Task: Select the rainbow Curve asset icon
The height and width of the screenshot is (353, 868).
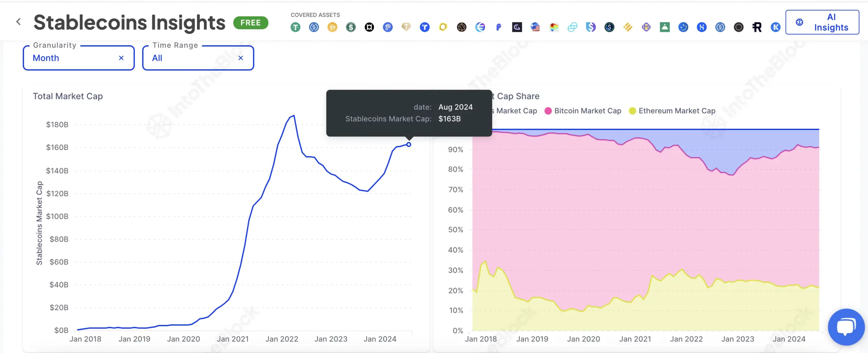Action: coord(554,27)
